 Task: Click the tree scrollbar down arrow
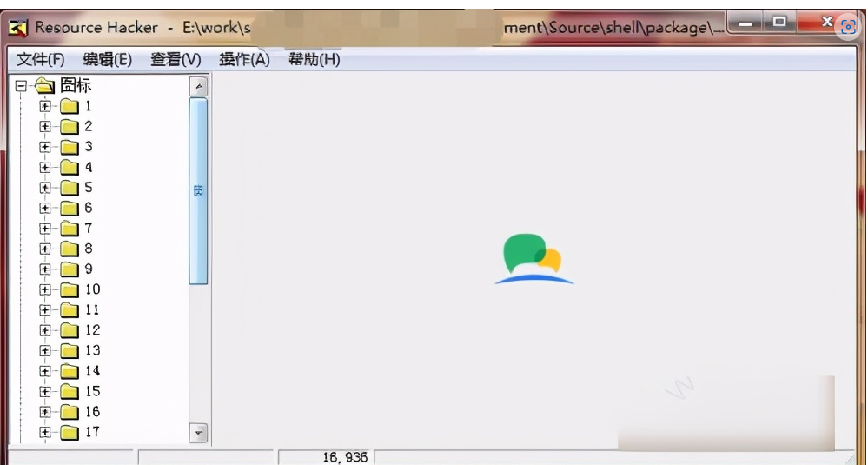point(199,432)
